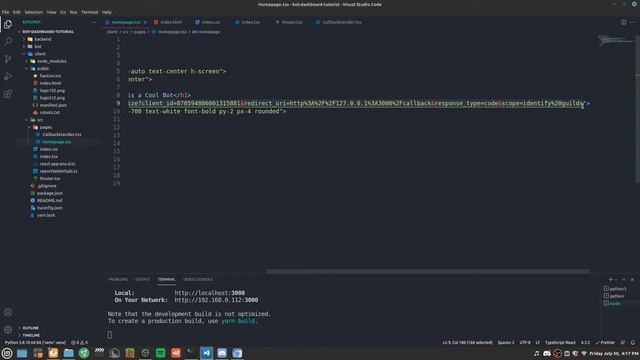Close the terminal panel
The image size is (640, 360).
tap(632, 280)
